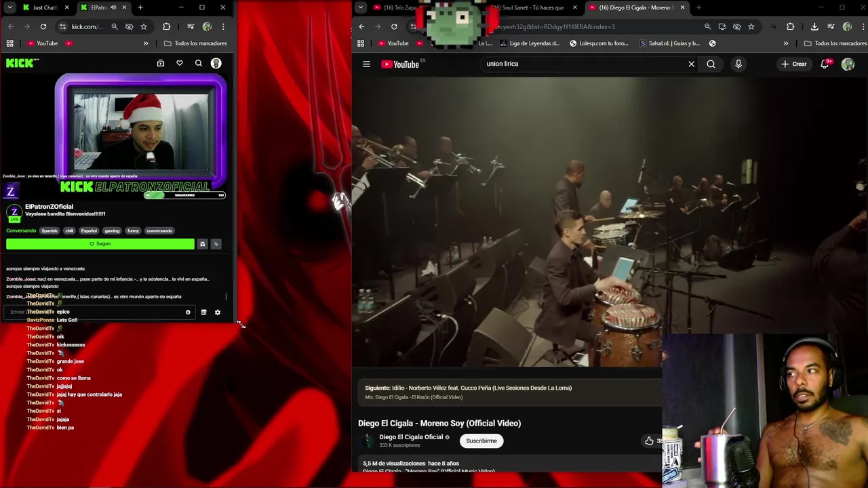
Task: Open YouTube notifications bell
Action: point(825,64)
